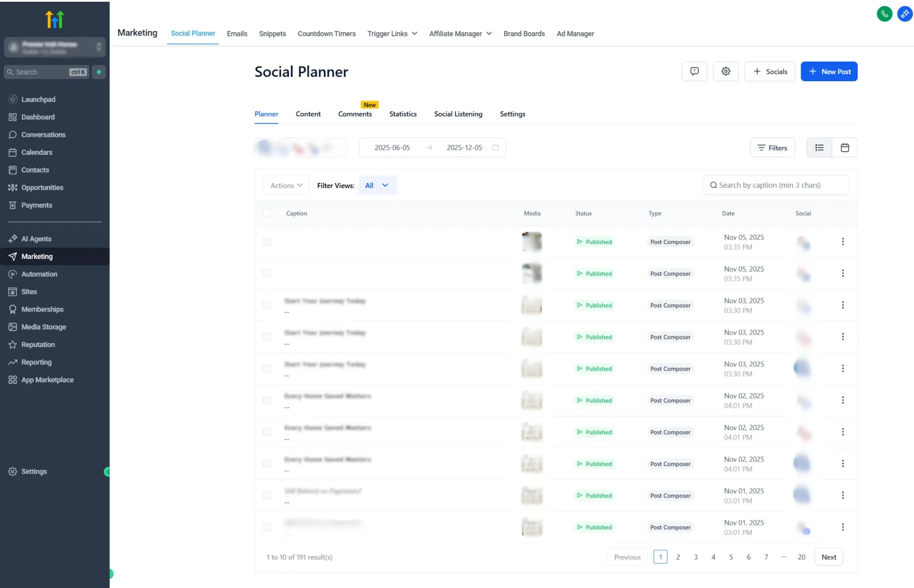Expand the Trigger Links menu
This screenshot has width=914, height=588.
[392, 34]
